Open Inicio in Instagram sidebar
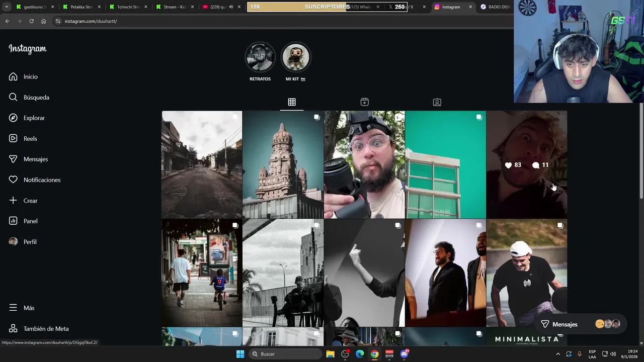Screen dimensions: 644x362 point(23,76)
